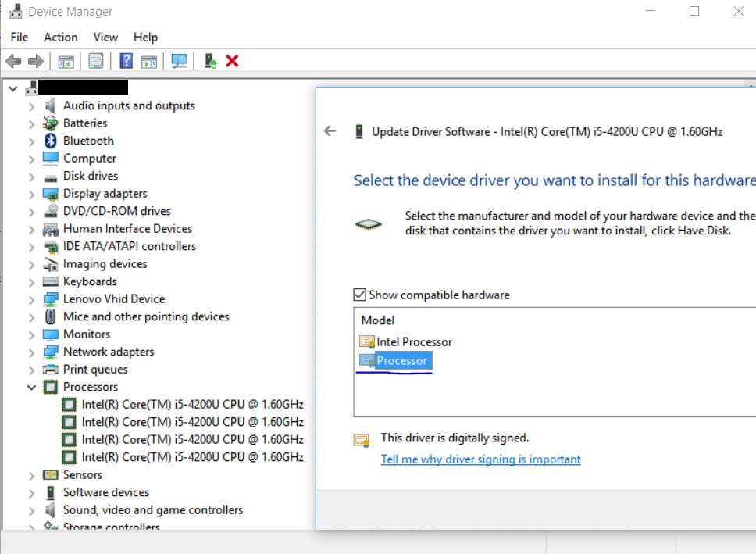Open Tell me why driver signing is important
The height and width of the screenshot is (554, 756).
click(480, 459)
